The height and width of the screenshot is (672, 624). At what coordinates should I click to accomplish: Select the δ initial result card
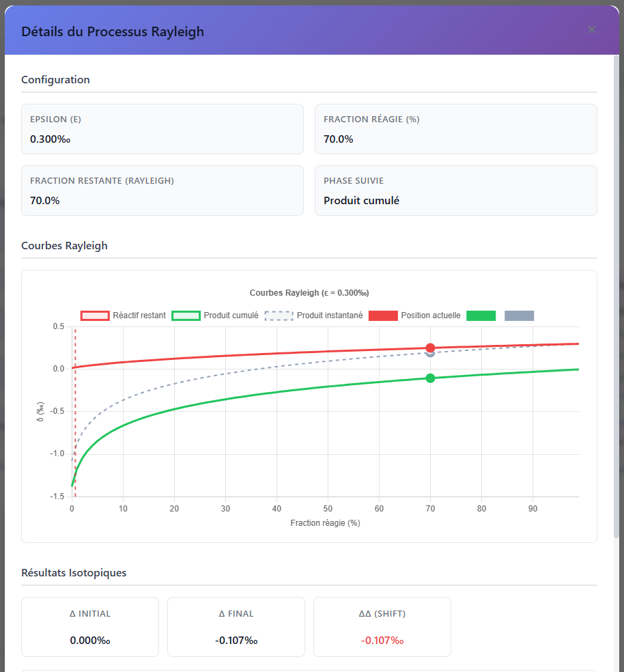click(90, 627)
